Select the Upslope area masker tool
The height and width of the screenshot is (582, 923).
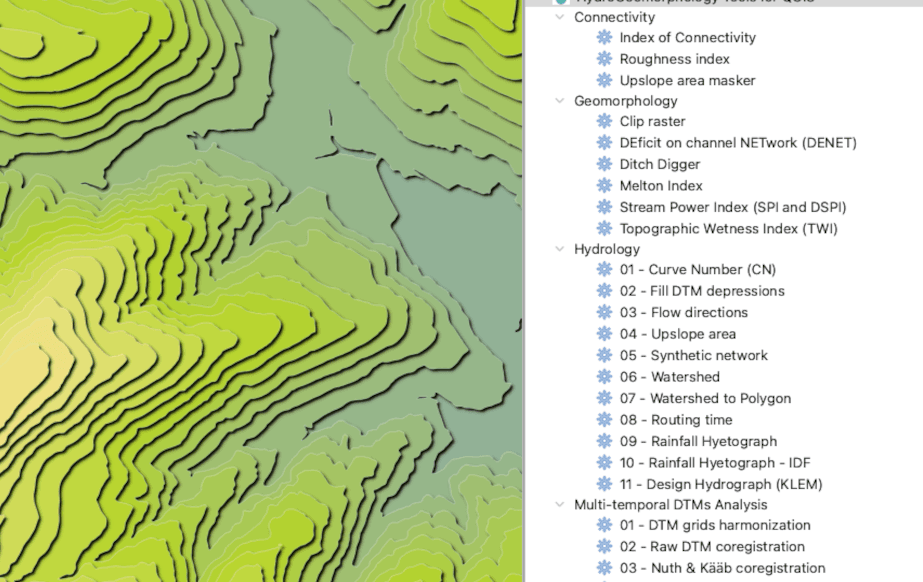[687, 80]
